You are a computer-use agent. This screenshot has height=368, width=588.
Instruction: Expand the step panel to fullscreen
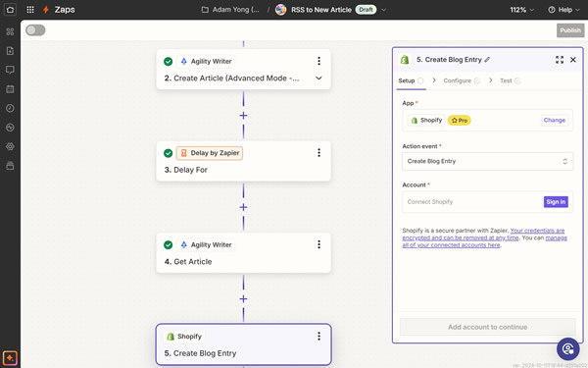(560, 60)
